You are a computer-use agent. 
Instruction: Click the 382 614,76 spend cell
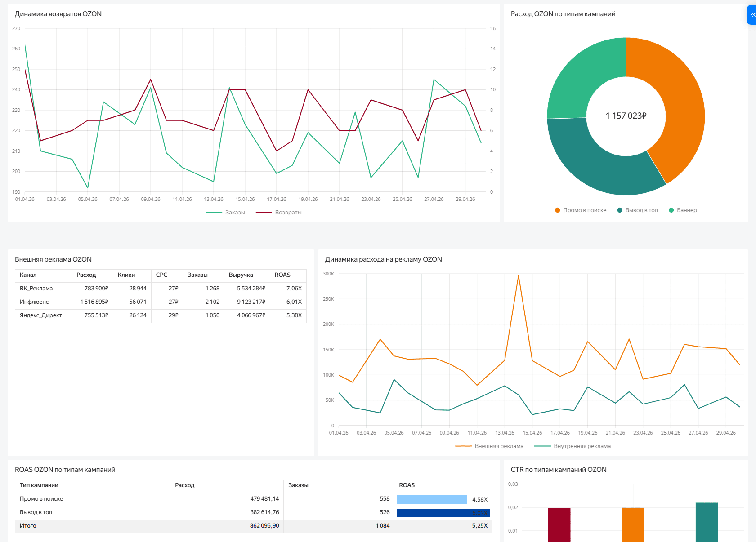pyautogui.click(x=227, y=513)
